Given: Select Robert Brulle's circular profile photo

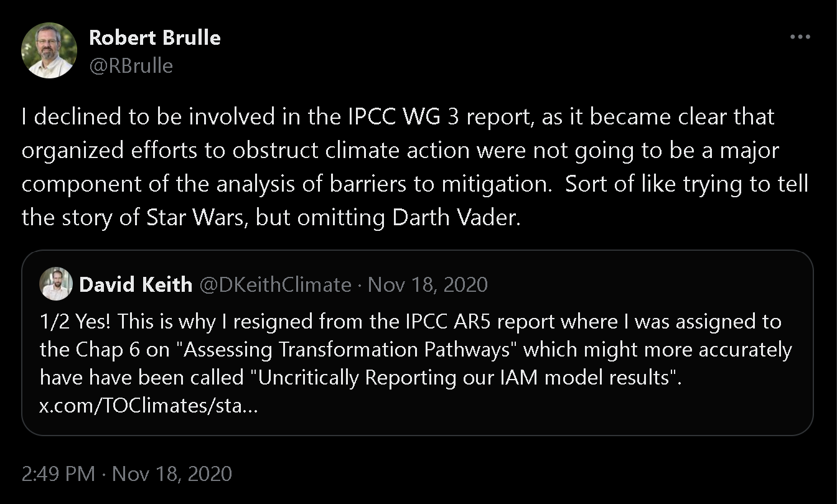Looking at the screenshot, I should 49,49.
